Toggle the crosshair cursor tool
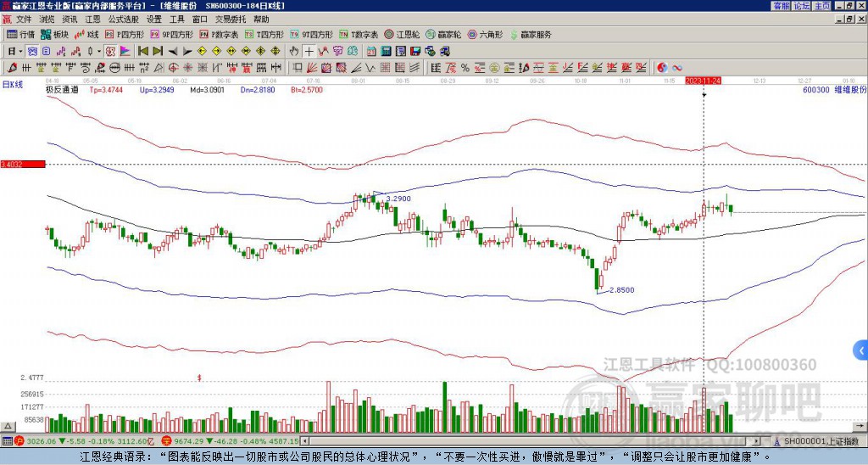 click(309, 52)
